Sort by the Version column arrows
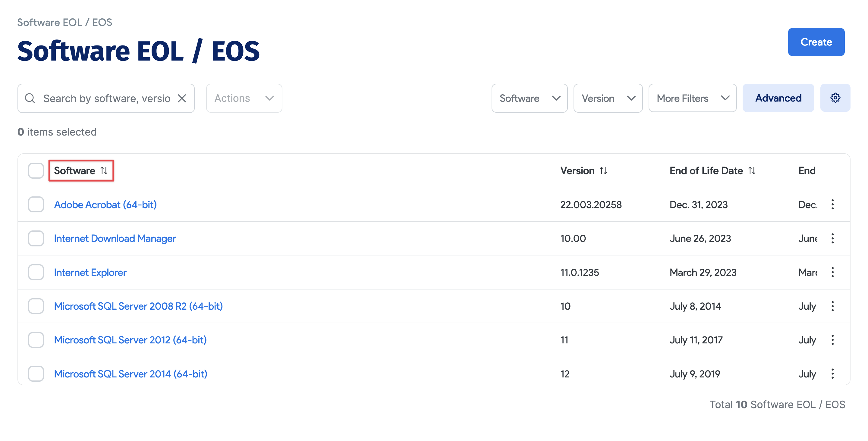 click(603, 170)
